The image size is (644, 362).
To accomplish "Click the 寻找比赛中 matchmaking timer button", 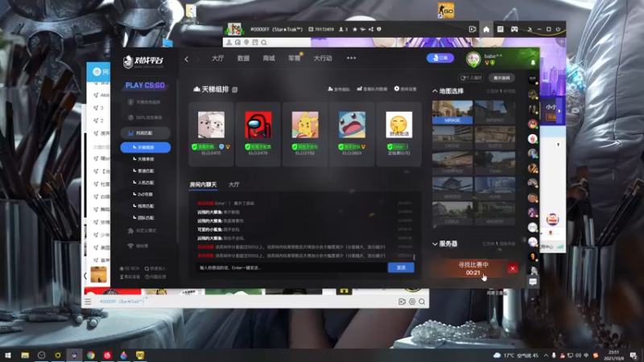I will point(473,269).
